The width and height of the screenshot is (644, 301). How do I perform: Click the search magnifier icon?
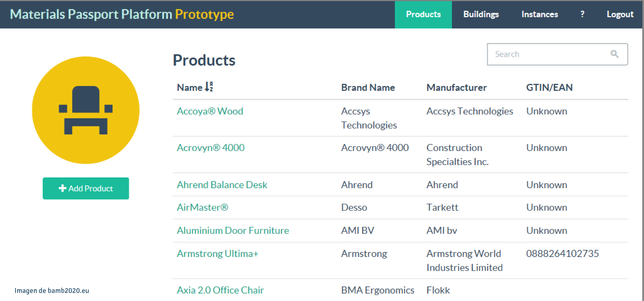614,54
